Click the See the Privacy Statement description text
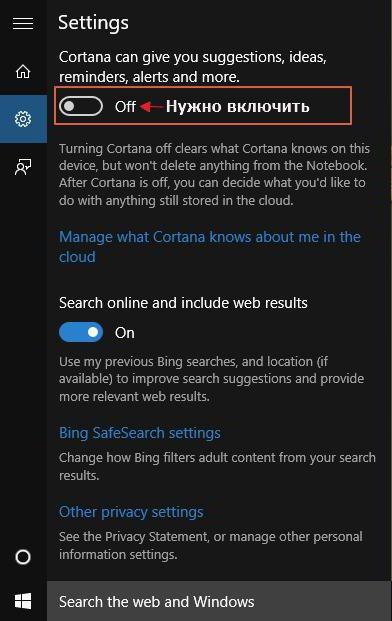 pyautogui.click(x=211, y=545)
